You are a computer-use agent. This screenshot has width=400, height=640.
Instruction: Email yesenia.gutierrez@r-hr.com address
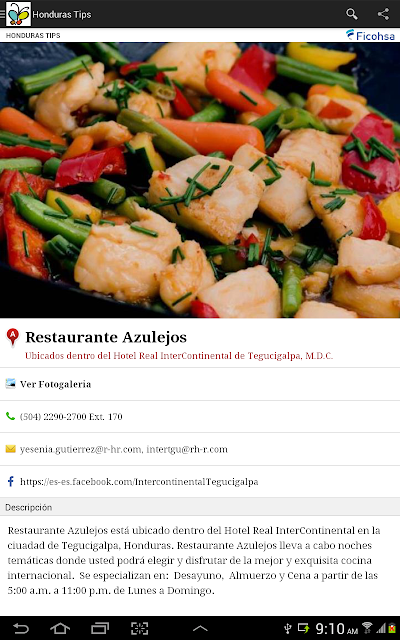(81, 449)
